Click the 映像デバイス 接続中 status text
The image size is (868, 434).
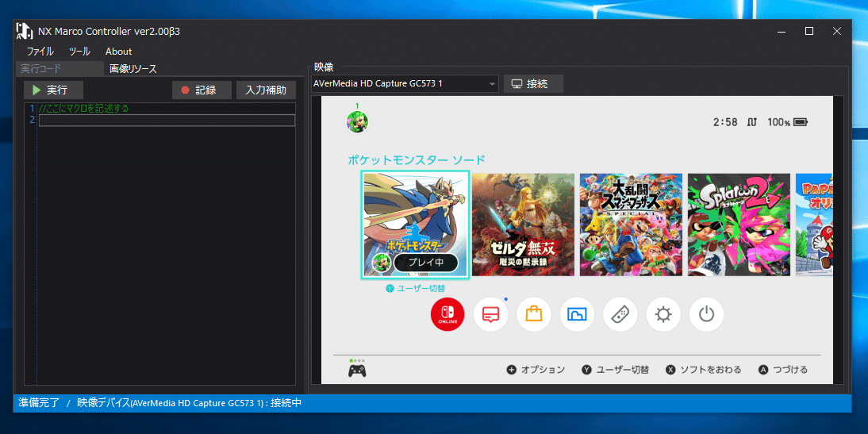coord(190,403)
